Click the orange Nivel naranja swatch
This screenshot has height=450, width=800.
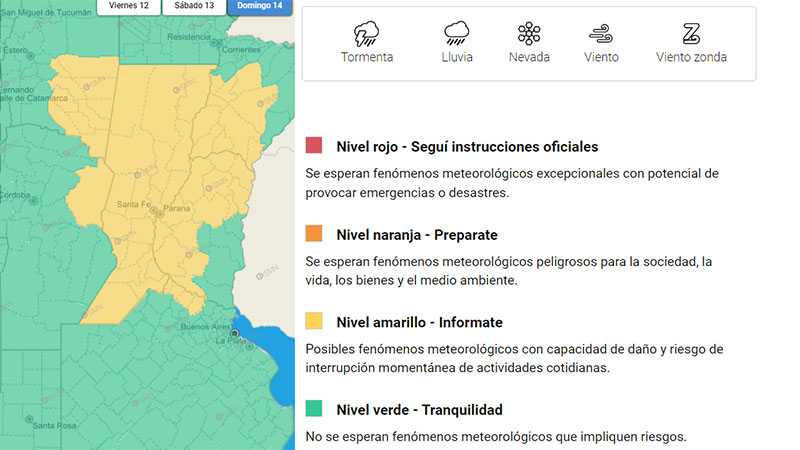[314, 234]
